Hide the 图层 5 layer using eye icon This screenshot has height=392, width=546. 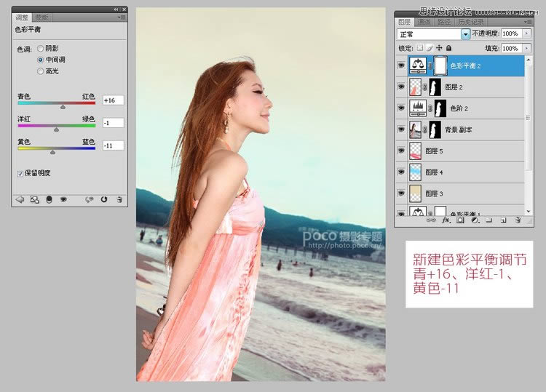point(401,151)
